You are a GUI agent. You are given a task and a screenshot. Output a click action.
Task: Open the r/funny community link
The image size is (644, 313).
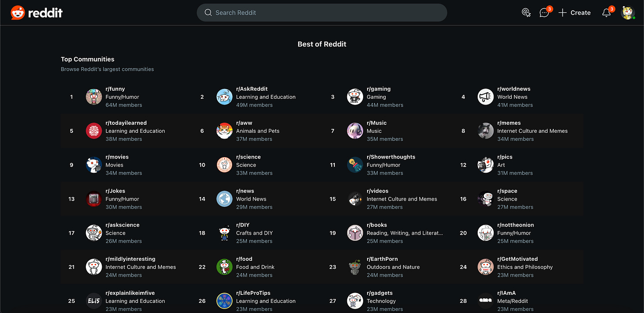(x=115, y=89)
